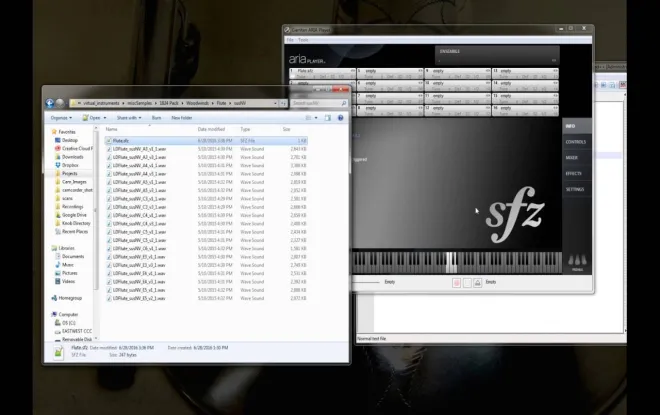Sort files by the Name column
This screenshot has height=415, width=660.
pos(112,129)
